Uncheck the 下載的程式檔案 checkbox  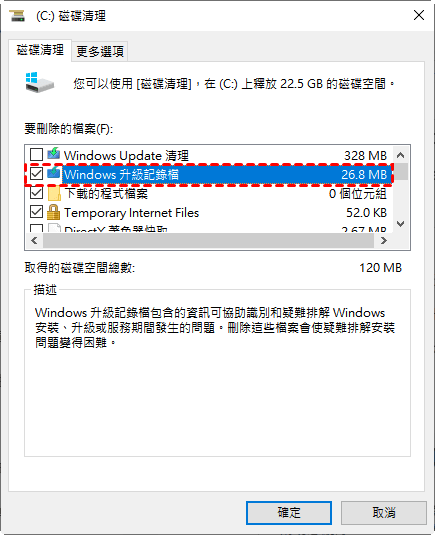click(36, 193)
